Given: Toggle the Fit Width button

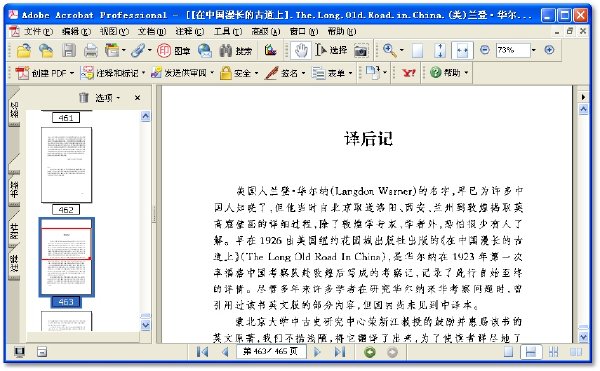Looking at the screenshot, I should click(x=462, y=50).
